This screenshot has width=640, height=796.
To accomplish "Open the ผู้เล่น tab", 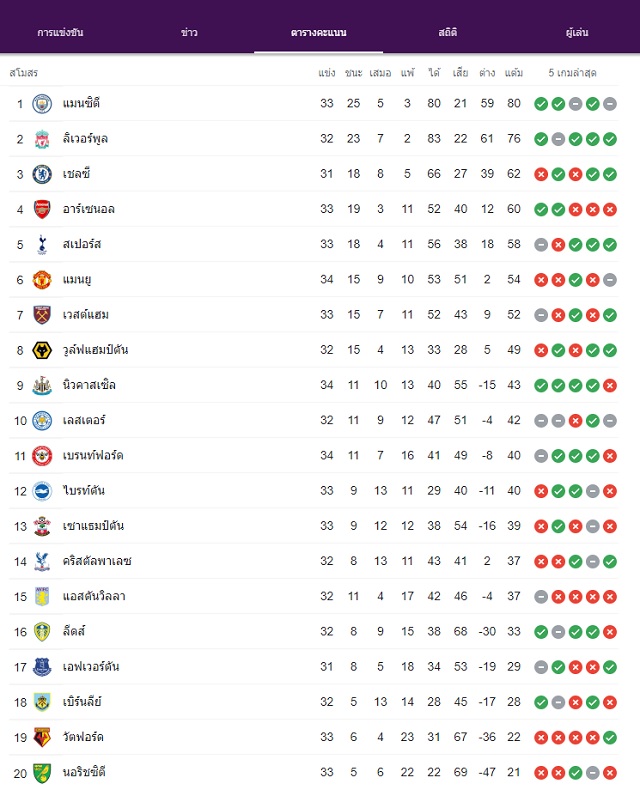I will [x=577, y=32].
